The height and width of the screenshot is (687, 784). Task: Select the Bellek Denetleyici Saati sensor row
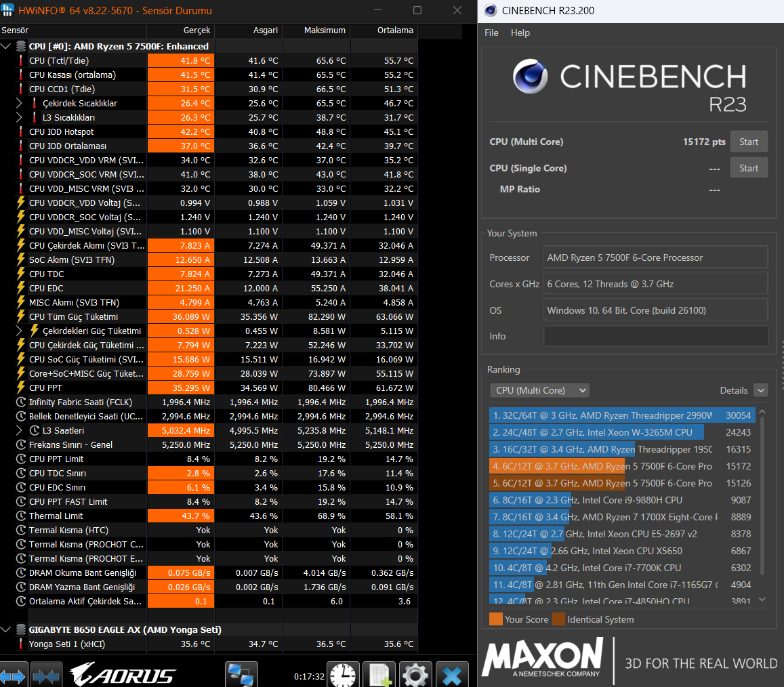[209, 417]
